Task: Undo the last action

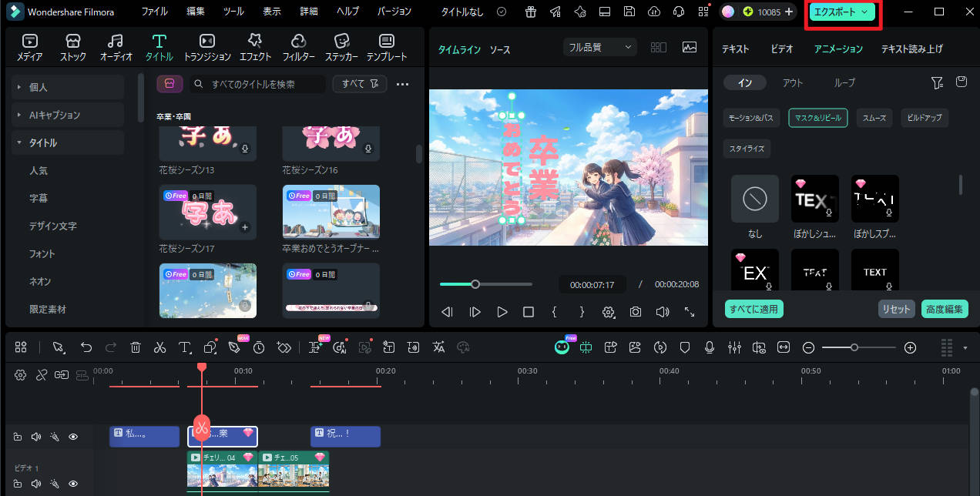Action: [x=86, y=347]
